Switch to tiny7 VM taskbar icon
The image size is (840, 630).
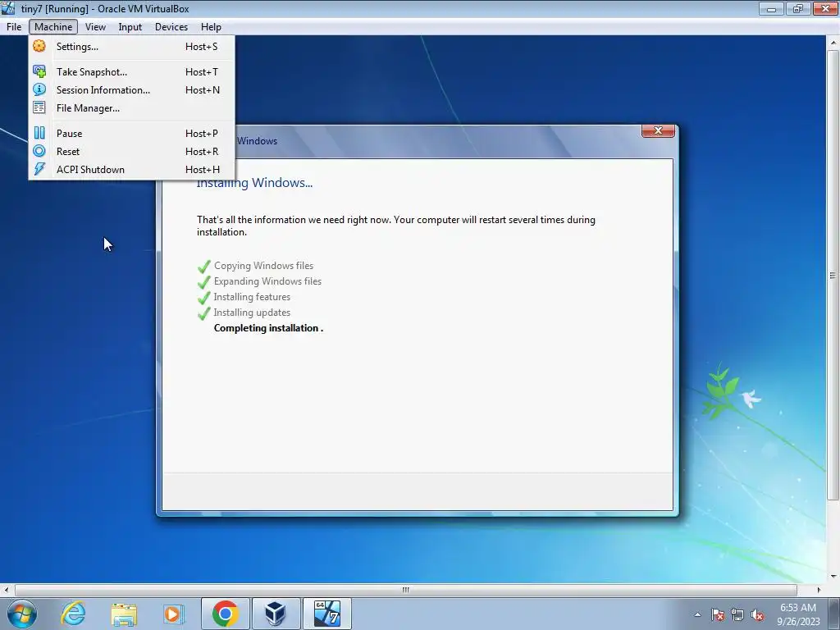pos(327,614)
